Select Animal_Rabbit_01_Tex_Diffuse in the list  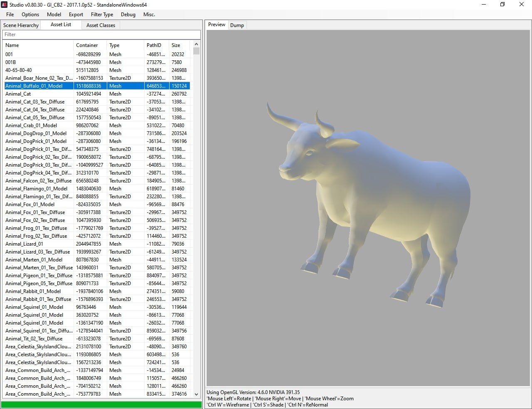pos(97,299)
